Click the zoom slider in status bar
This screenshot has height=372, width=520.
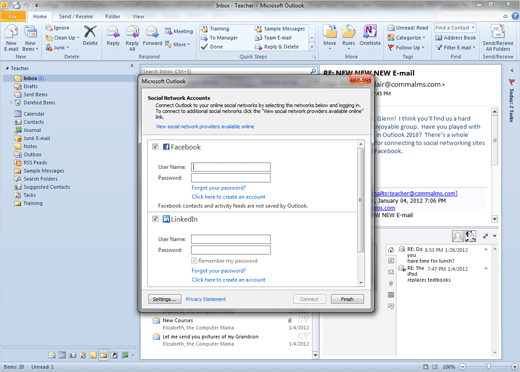488,367
